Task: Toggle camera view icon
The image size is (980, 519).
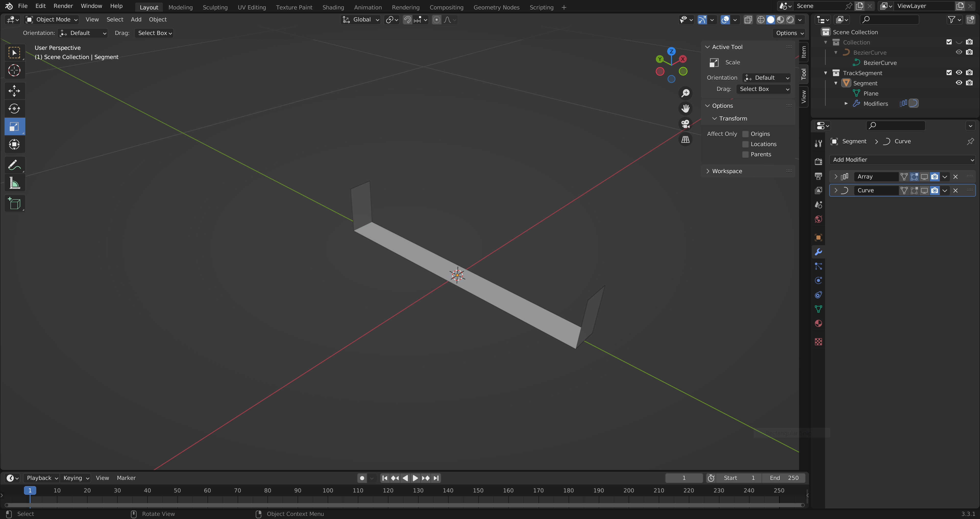Action: pyautogui.click(x=685, y=124)
